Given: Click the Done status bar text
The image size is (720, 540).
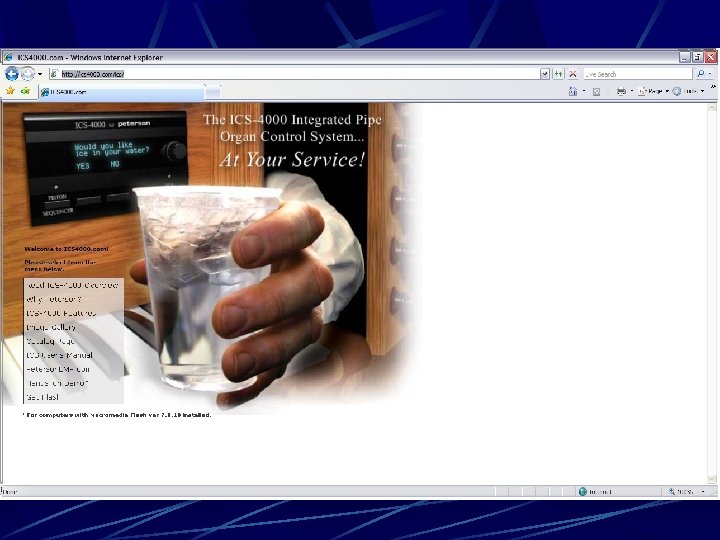Looking at the screenshot, I should pyautogui.click(x=10, y=492).
